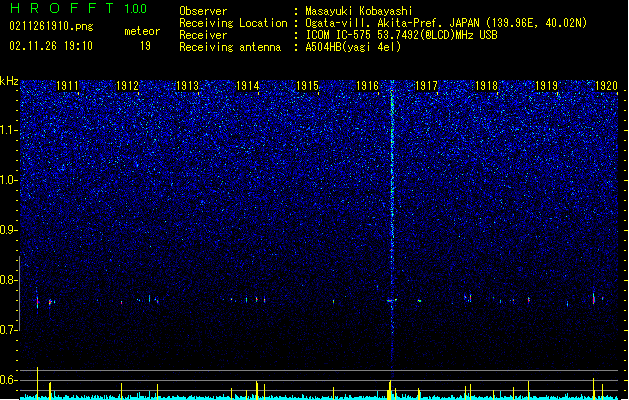Click the gray frequency range bar on left axis
The height and width of the screenshot is (400, 629).
coord(19,293)
